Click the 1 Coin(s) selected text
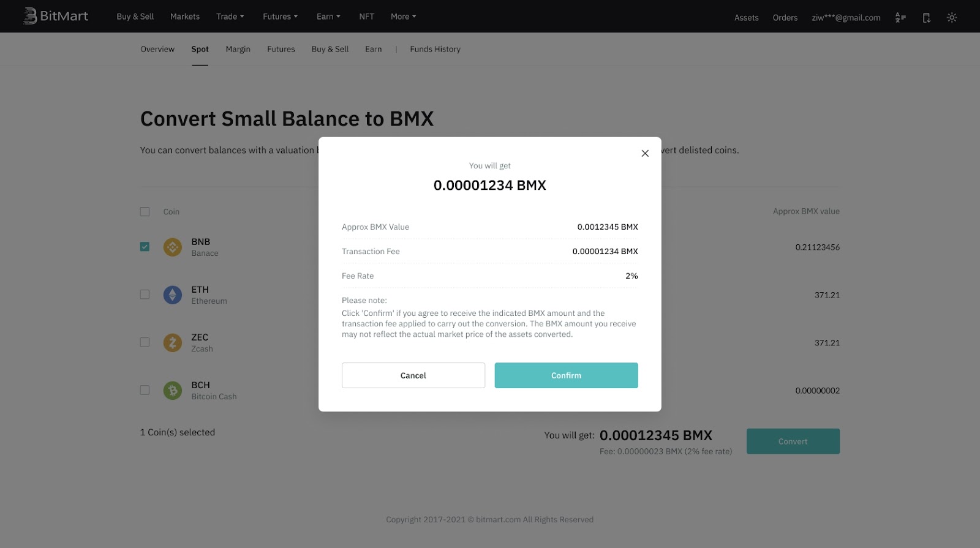This screenshot has height=548, width=980. (x=178, y=432)
